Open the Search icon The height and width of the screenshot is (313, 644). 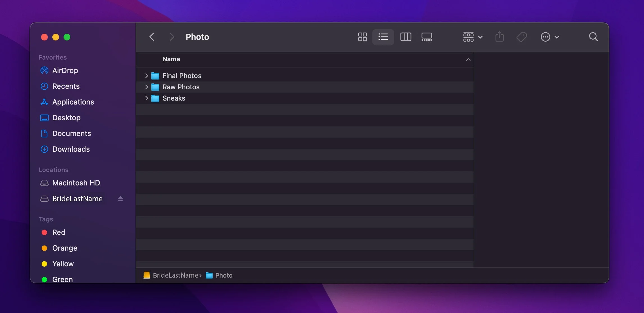[593, 37]
